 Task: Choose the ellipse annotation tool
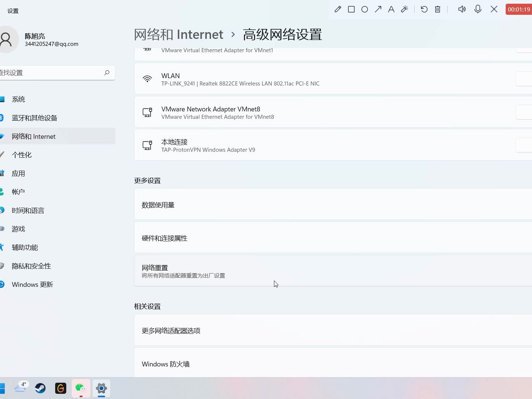(365, 9)
